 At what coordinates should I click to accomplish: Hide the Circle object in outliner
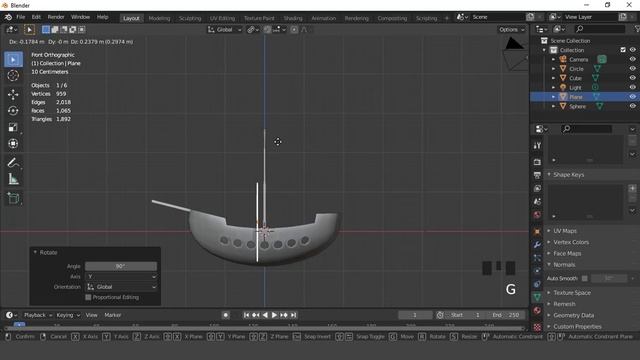(632, 69)
